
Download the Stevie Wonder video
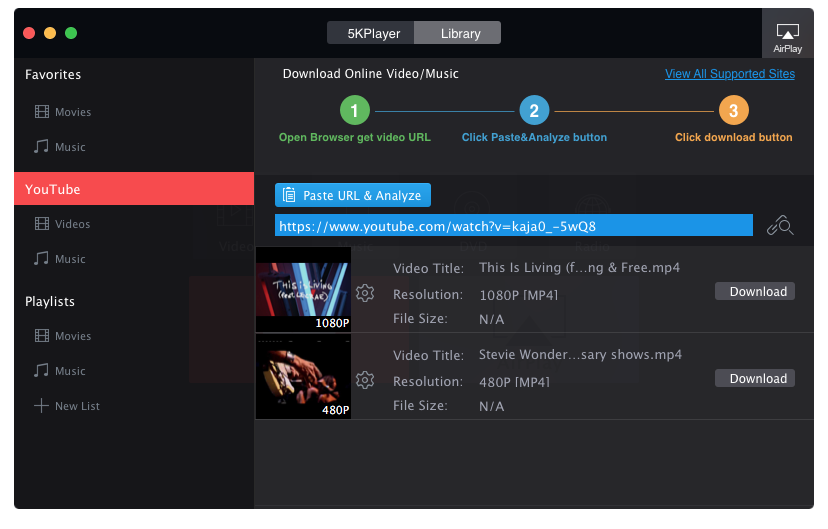(x=755, y=379)
